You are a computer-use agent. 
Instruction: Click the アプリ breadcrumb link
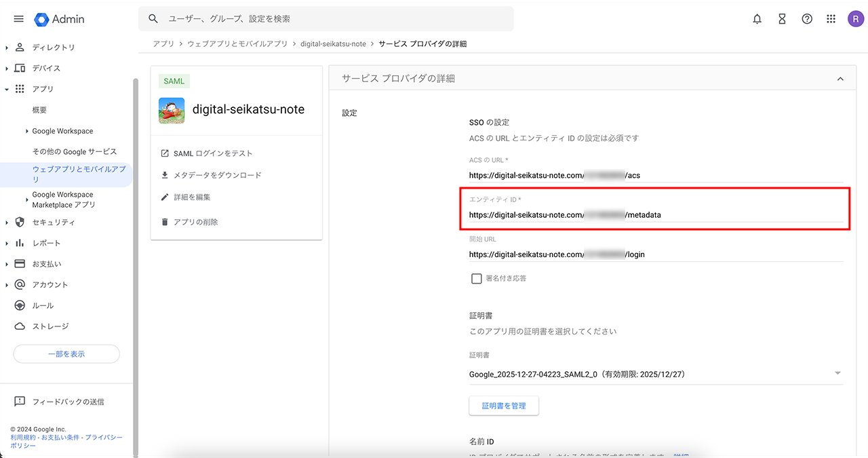tap(163, 44)
